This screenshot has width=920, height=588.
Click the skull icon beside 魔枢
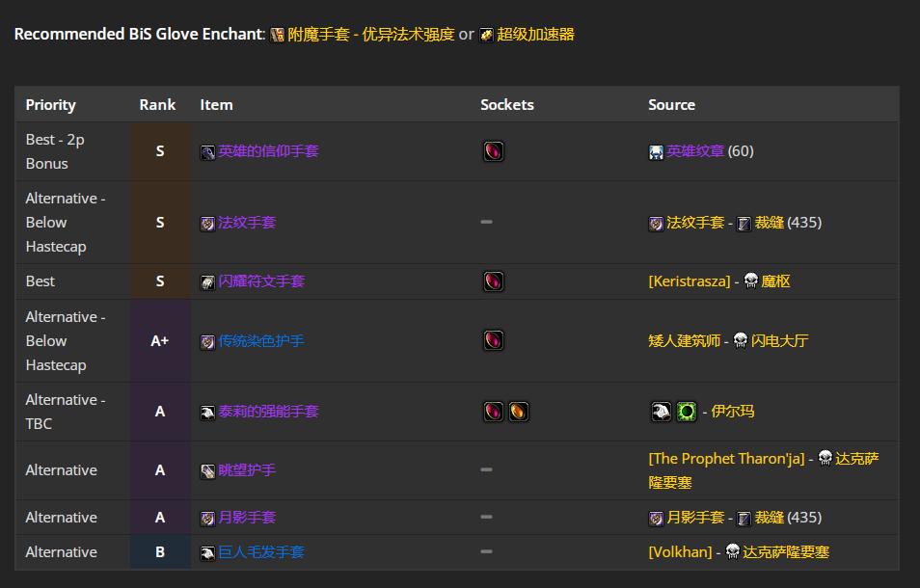tap(750, 281)
